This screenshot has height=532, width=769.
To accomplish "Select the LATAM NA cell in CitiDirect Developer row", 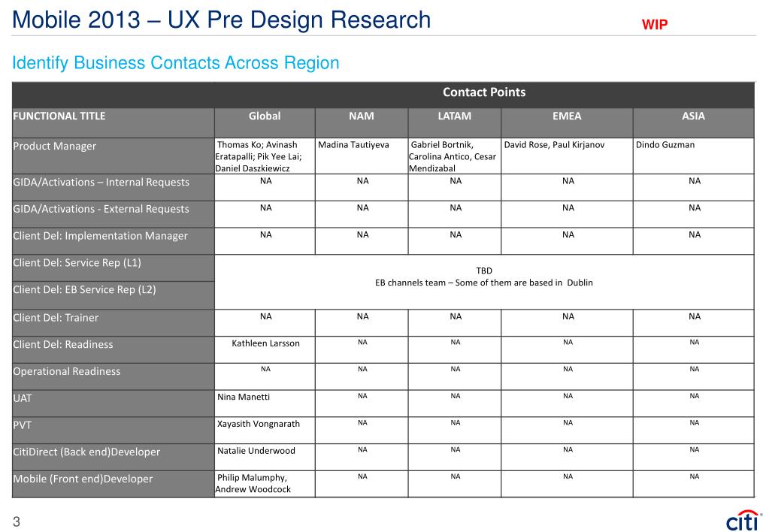I will [x=455, y=457].
